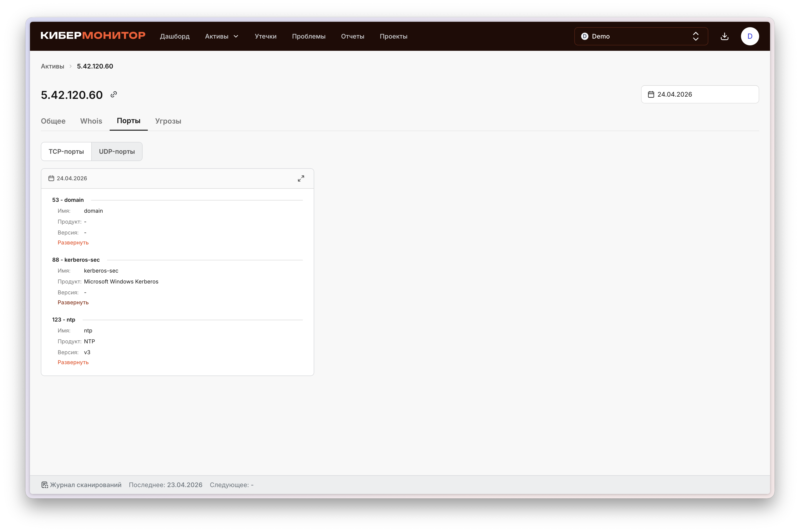Screen dimensions: 800x532
Task: Switch to the Угрозы tab
Action: click(168, 121)
